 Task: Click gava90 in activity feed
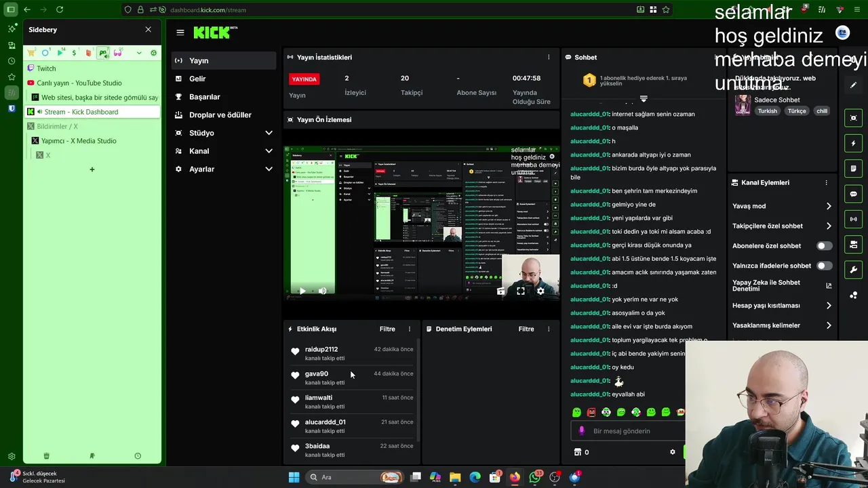tap(316, 373)
